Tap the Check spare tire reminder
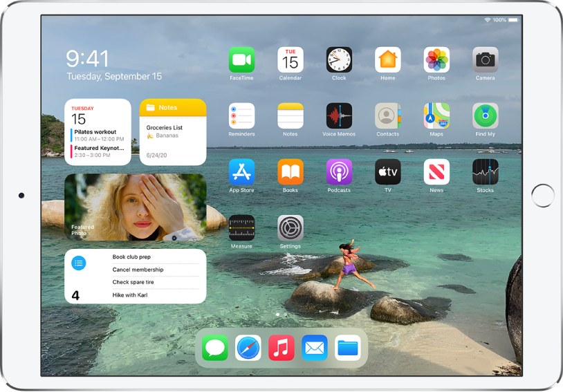Screen dimensions: 563x392 [133, 282]
